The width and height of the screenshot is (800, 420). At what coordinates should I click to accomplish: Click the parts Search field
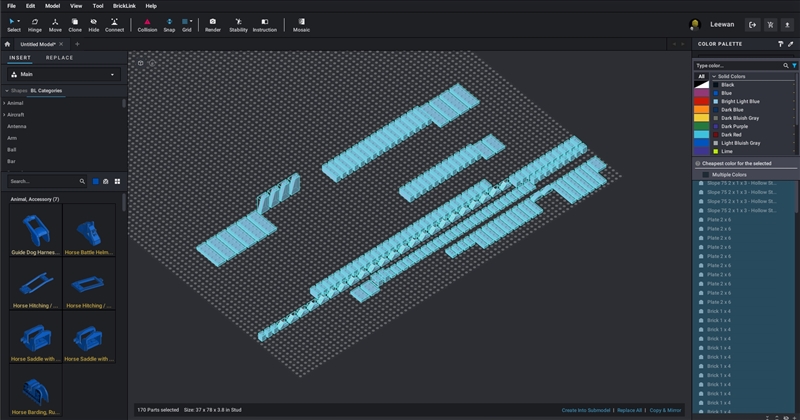[45, 181]
